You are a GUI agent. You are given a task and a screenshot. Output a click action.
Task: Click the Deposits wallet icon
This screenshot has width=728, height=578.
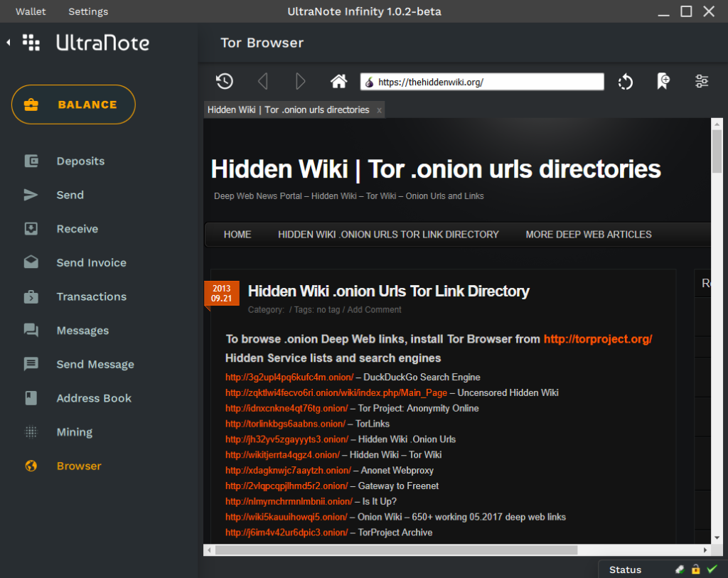click(x=31, y=161)
